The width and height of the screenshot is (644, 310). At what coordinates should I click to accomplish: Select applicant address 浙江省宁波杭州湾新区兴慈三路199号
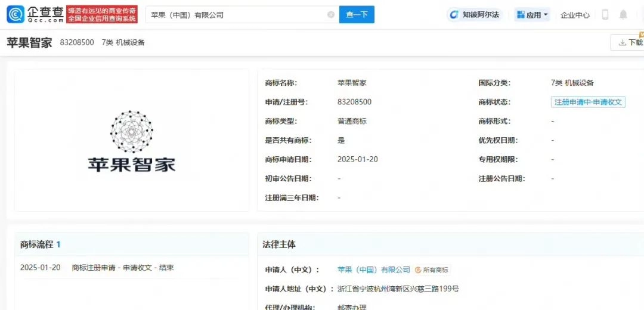tap(398, 289)
